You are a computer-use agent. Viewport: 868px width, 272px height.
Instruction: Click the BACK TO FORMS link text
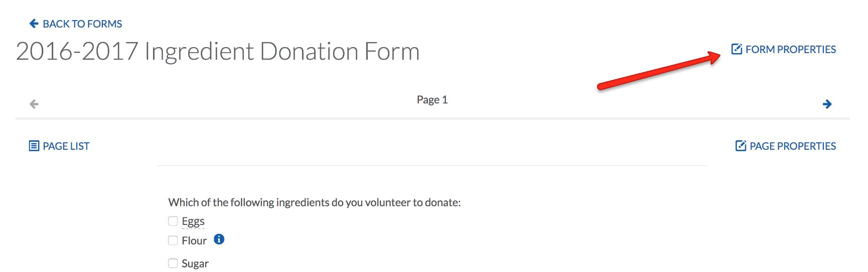tap(82, 24)
